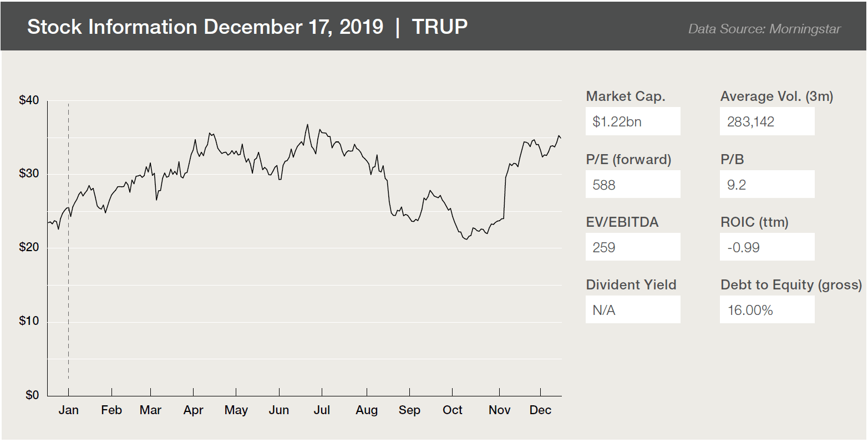
Task: Click the Stock Information header title
Action: coord(205,27)
